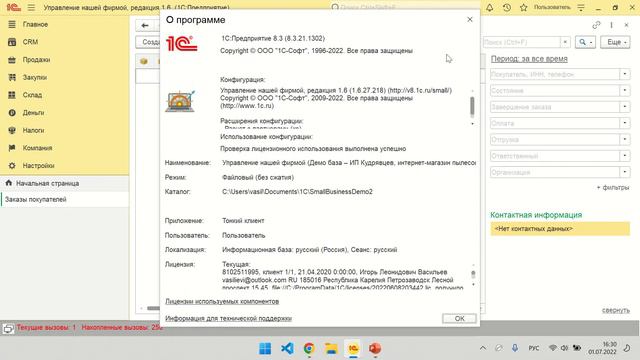The width and height of the screenshot is (640, 360).
Task: Open the hamburger main menu icon
Action: coord(31,7)
